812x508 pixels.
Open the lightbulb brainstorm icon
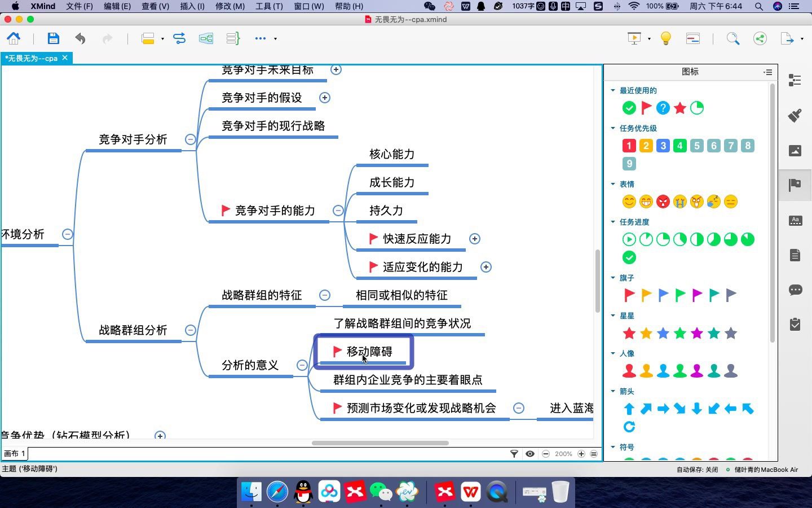pyautogui.click(x=666, y=38)
